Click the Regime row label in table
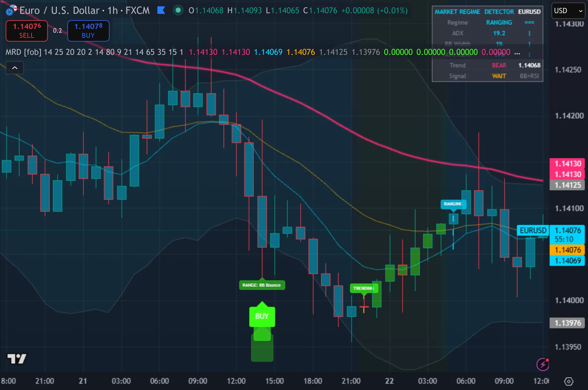Viewport: 588px width, 390px height. (x=458, y=22)
